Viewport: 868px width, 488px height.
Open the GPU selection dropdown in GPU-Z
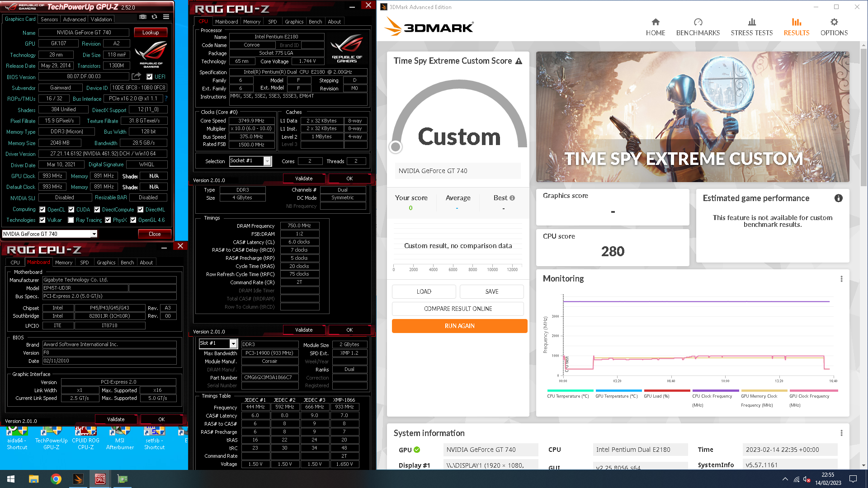coord(94,234)
